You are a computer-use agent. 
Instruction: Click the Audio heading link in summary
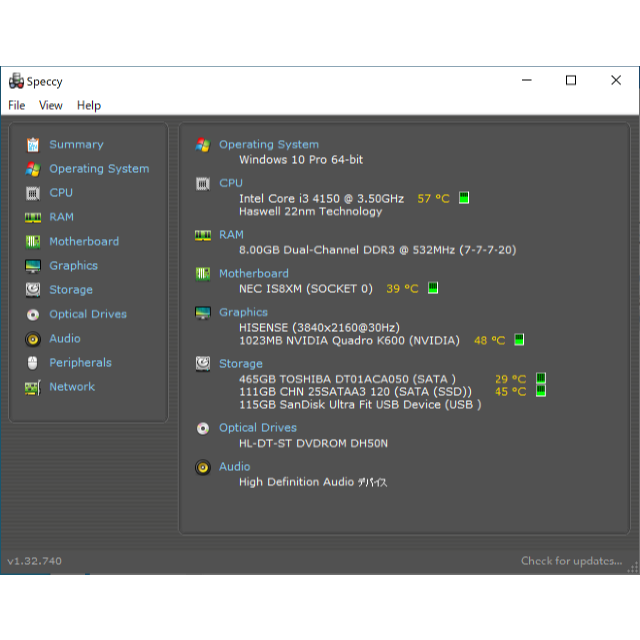click(235, 467)
